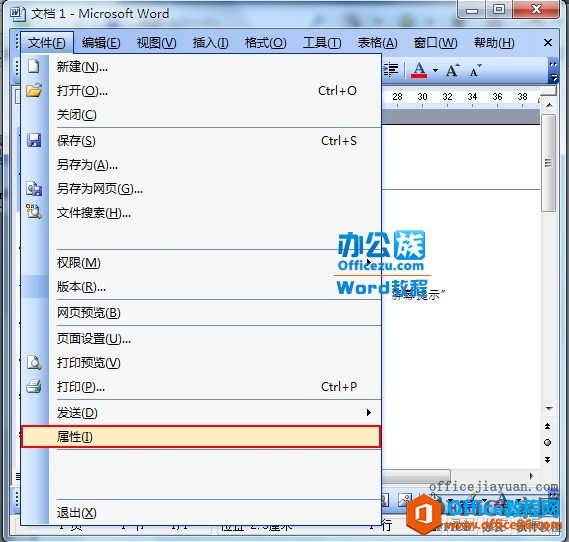Click the New document icon in File menu
Viewport: 569px width, 542px height.
(x=34, y=66)
